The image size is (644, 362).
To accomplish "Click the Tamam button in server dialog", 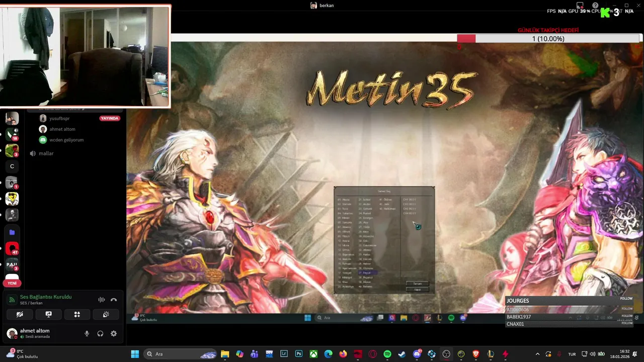I will (x=417, y=284).
